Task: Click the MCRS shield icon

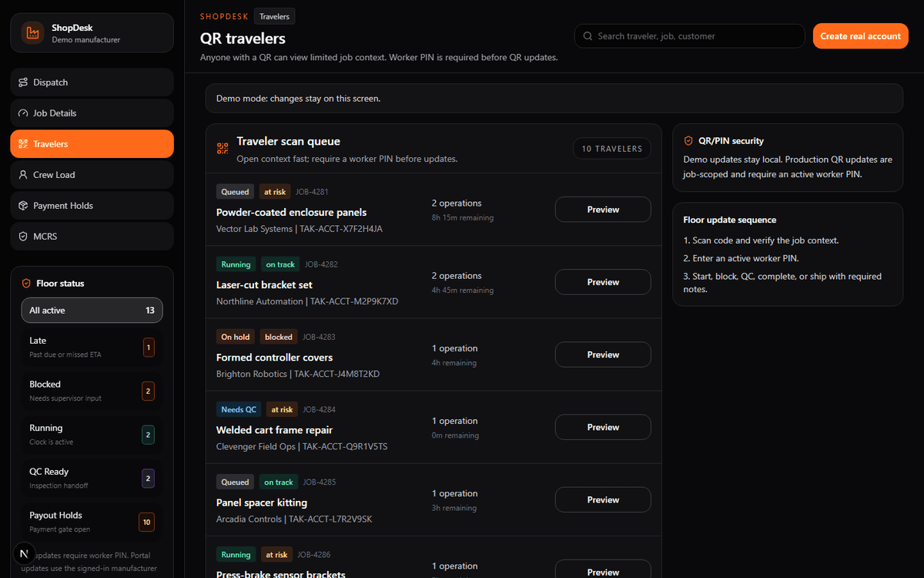Action: (x=23, y=237)
